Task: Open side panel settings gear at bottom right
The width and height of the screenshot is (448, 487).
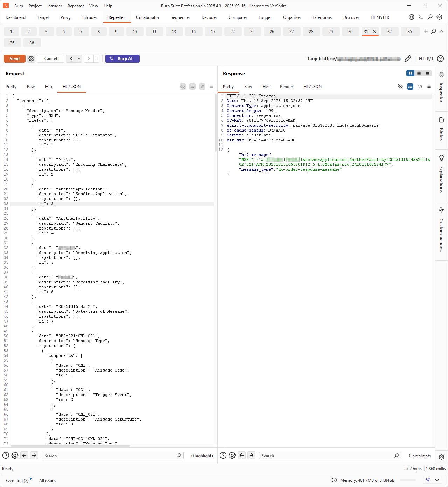Action: pyautogui.click(x=441, y=457)
